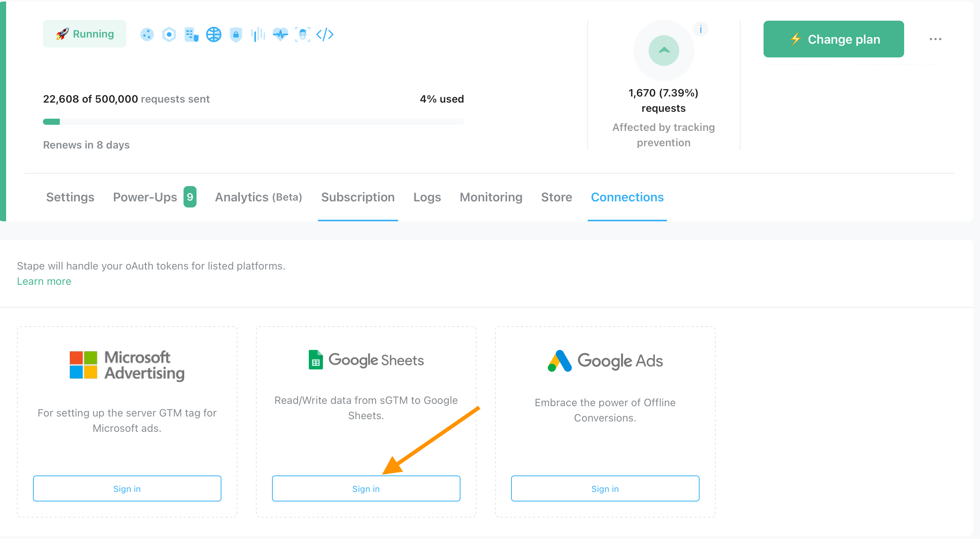Image resolution: width=980 pixels, height=539 pixels.
Task: Click 'Affected by tracking prevention' text
Action: 664,135
